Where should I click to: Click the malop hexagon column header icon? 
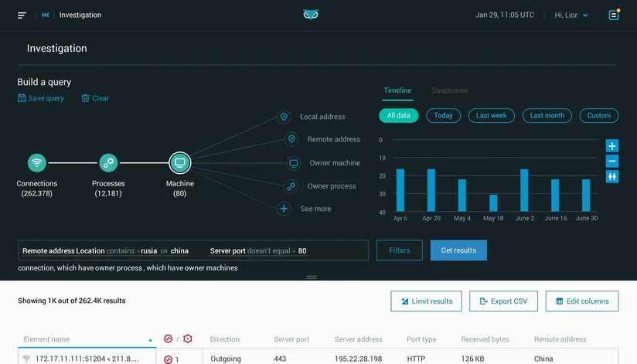188,338
